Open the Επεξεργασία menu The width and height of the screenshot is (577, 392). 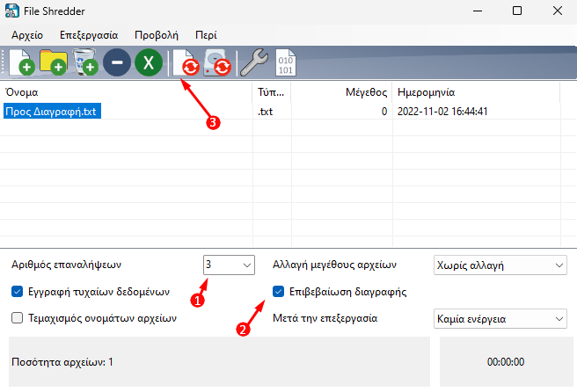click(89, 35)
